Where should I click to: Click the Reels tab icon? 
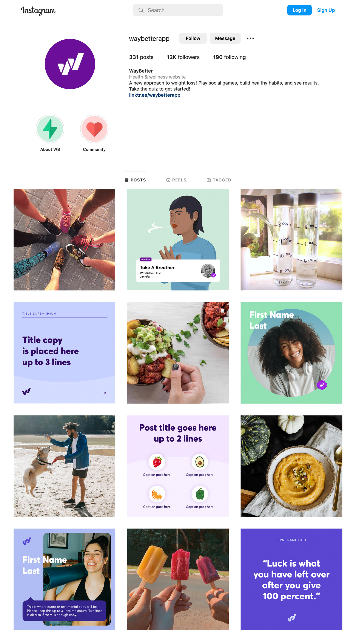168,180
